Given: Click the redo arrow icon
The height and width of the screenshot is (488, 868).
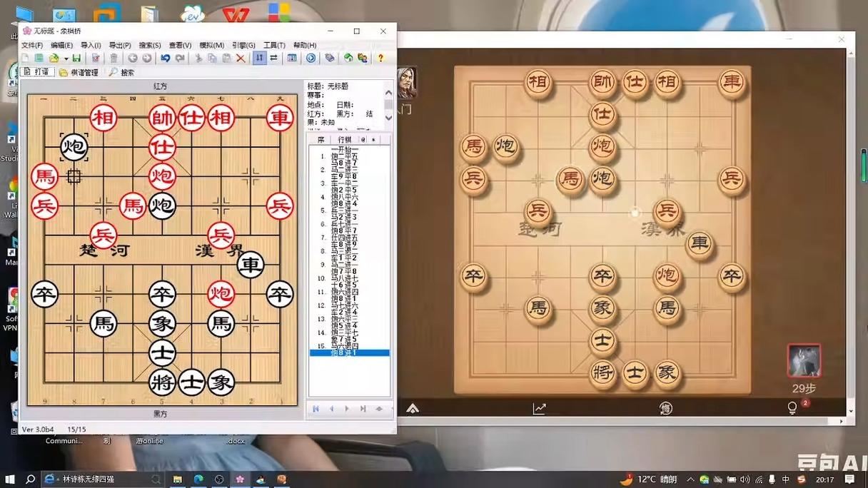Looking at the screenshot, I should [x=180, y=58].
